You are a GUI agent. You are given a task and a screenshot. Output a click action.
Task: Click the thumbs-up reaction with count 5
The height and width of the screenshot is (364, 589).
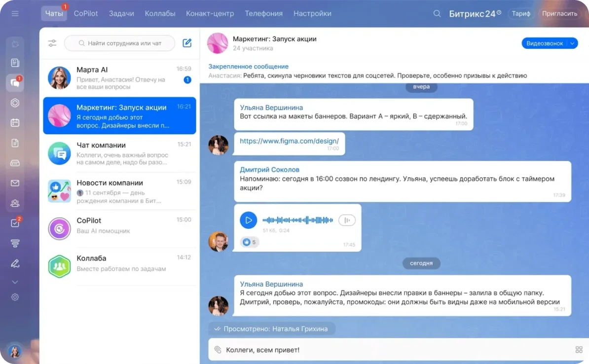point(250,242)
